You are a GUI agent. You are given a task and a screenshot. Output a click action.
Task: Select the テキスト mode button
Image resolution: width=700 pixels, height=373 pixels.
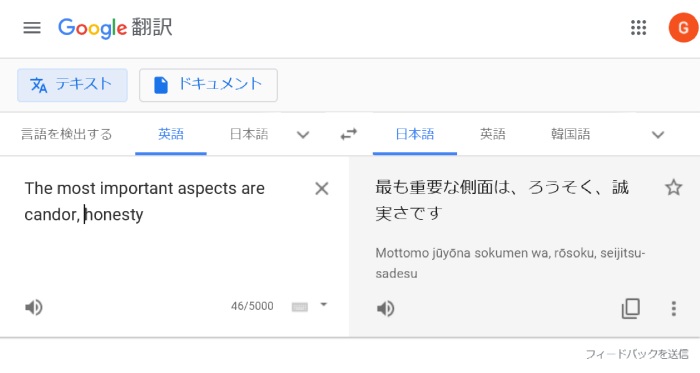pos(72,85)
